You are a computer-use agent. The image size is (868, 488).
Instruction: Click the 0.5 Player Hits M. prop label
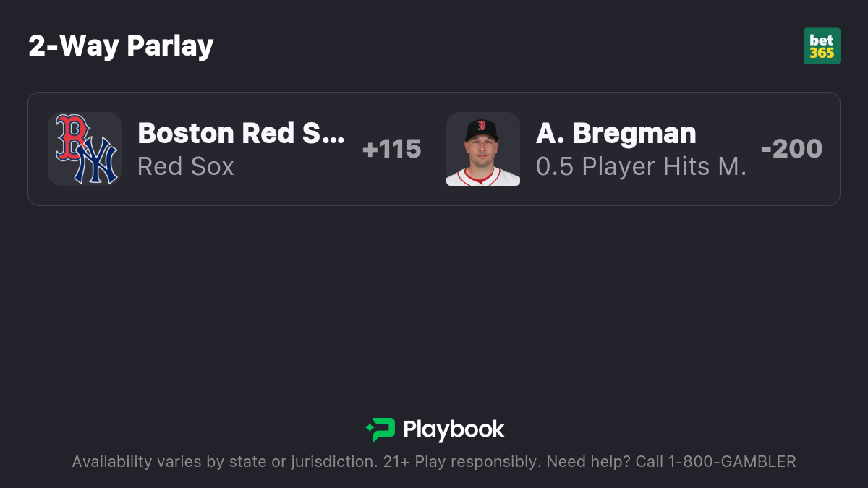(641, 166)
